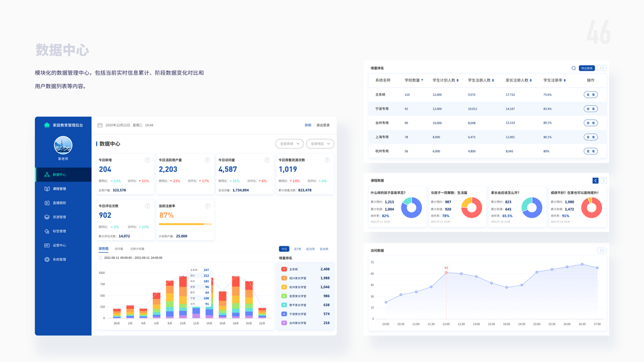Click the help icon on 今日评论次数 card
This screenshot has width=644, height=362.
[147, 206]
